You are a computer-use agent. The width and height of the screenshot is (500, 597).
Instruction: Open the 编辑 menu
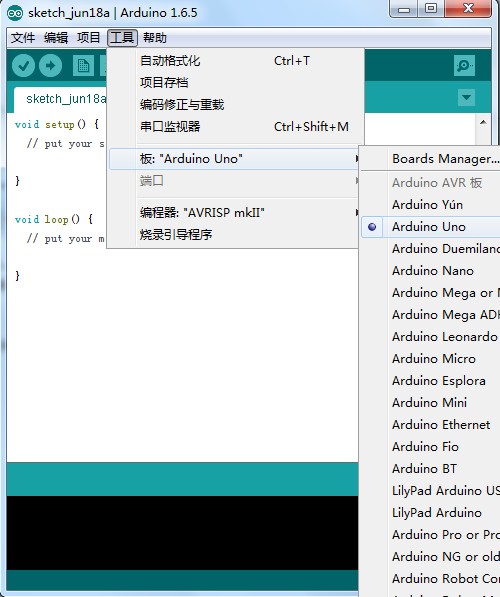click(56, 38)
